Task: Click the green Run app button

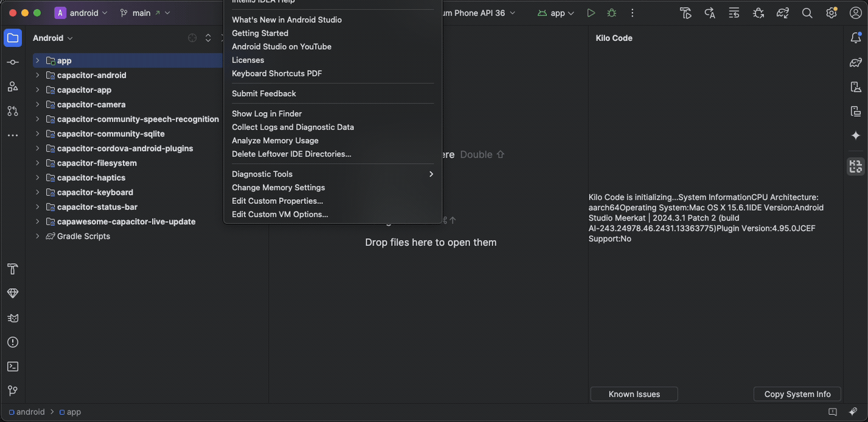Action: tap(591, 13)
